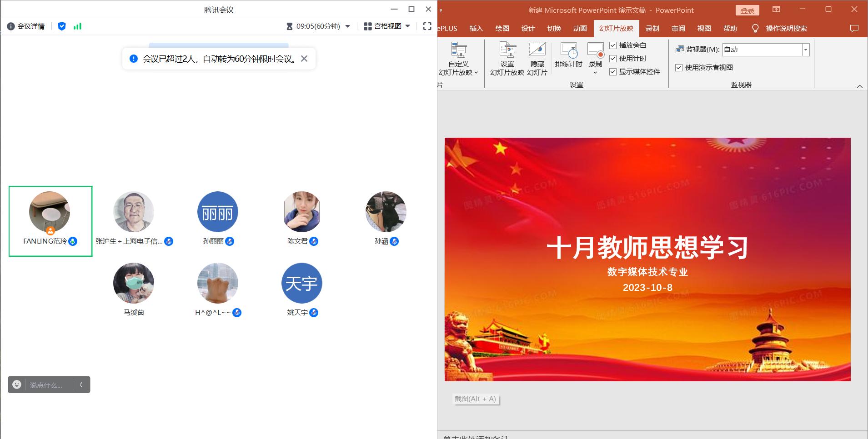
Task: Click the blue security shield icon
Action: click(x=62, y=26)
